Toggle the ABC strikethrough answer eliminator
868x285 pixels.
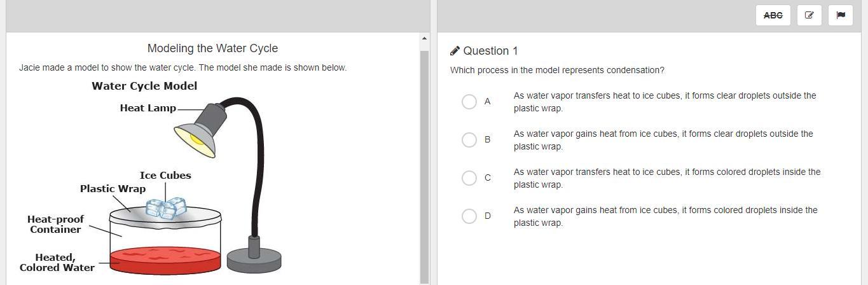coord(773,15)
